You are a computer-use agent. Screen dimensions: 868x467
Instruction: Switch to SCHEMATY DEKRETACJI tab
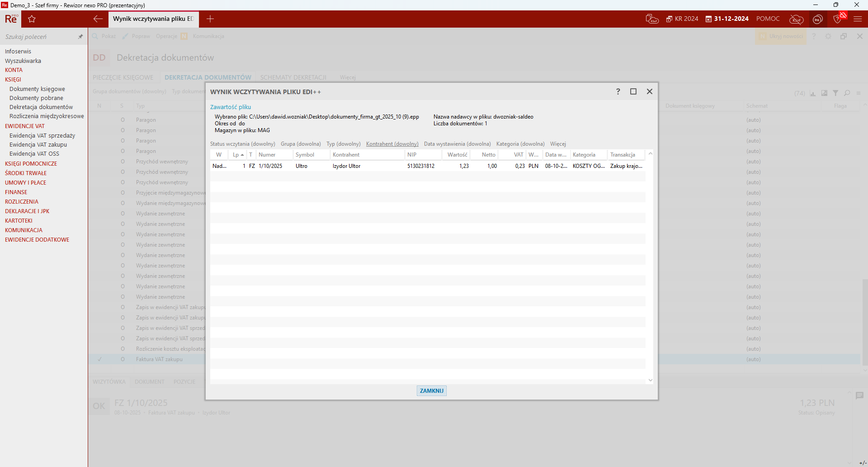coord(293,77)
